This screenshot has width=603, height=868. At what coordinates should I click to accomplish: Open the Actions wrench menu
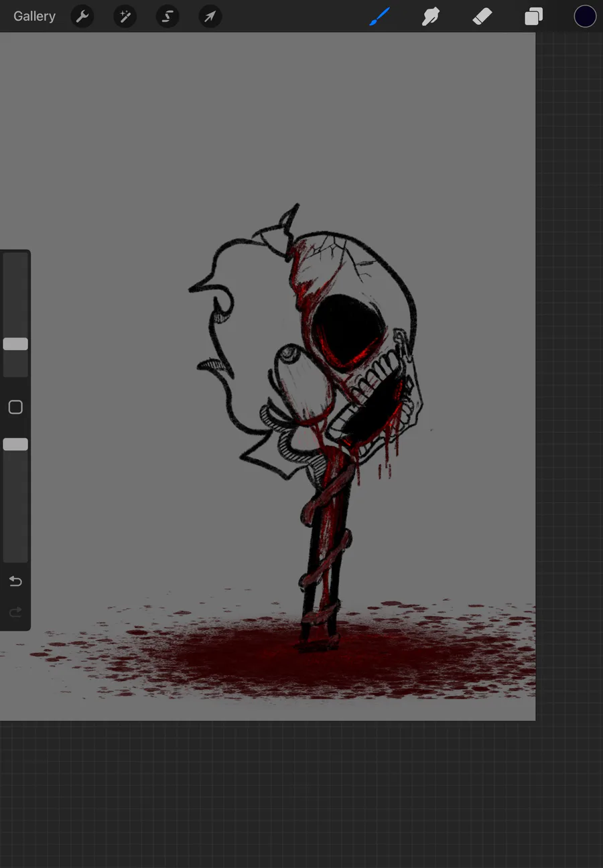point(82,16)
